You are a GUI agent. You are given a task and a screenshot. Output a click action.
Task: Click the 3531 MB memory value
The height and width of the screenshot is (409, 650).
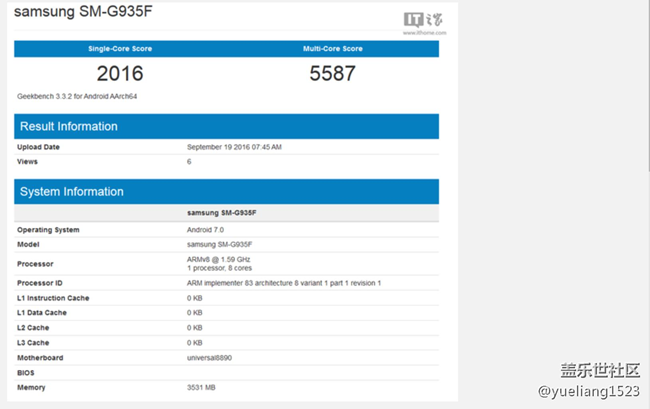[x=204, y=387]
